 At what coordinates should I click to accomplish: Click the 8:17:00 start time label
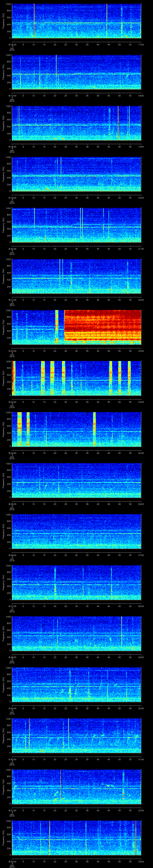point(12,96)
